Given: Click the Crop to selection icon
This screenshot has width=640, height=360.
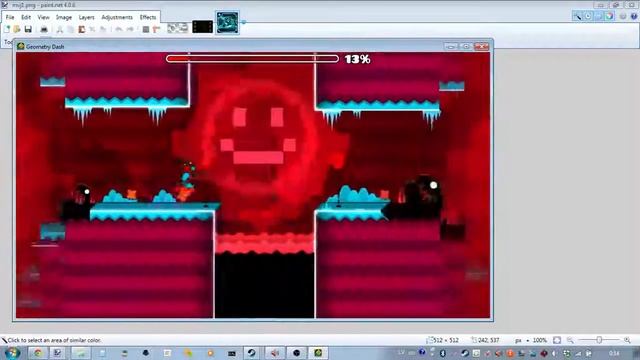Looking at the screenshot, I should (x=92, y=29).
